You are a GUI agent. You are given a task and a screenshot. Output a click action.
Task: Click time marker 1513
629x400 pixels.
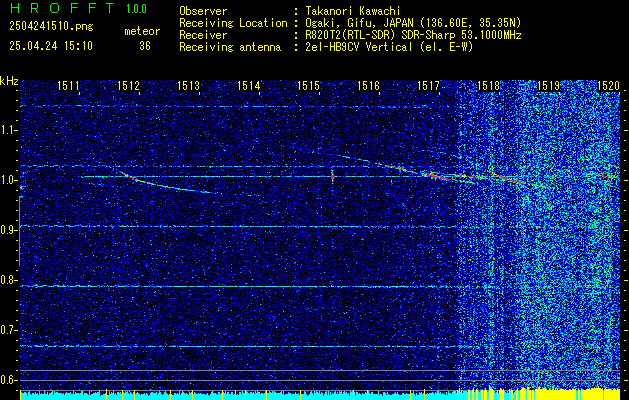click(x=189, y=85)
